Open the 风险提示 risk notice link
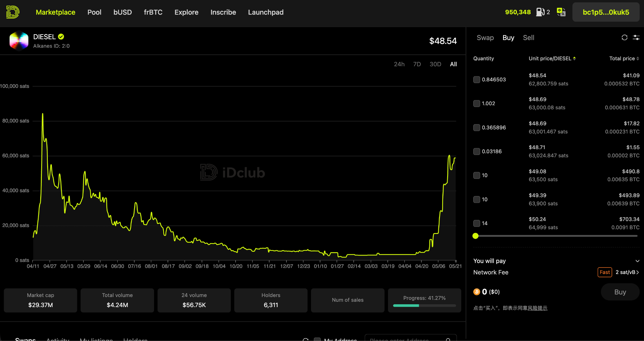The width and height of the screenshot is (644, 341). pyautogui.click(x=537, y=308)
